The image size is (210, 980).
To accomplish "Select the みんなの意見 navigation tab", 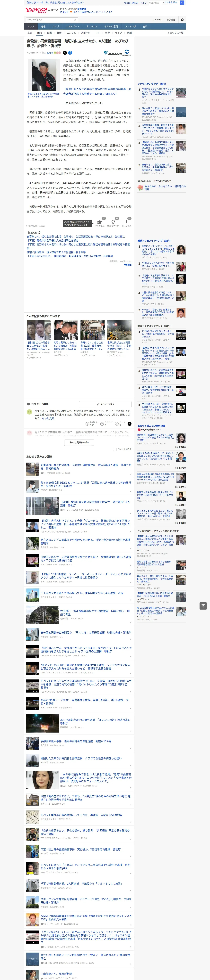I will point(111,27).
